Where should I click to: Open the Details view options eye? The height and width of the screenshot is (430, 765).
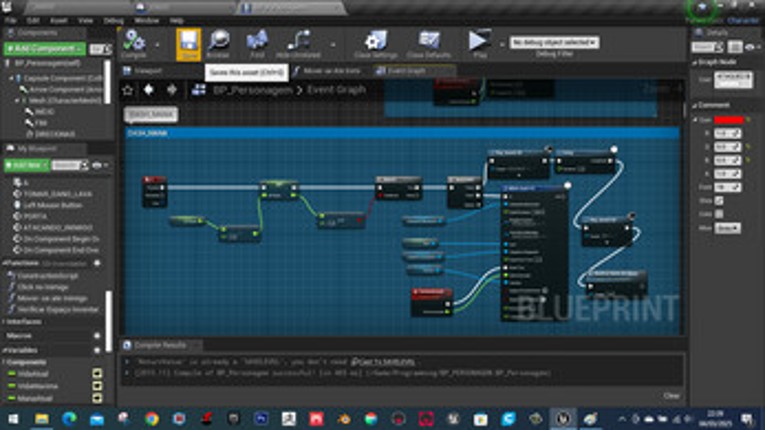coord(752,47)
